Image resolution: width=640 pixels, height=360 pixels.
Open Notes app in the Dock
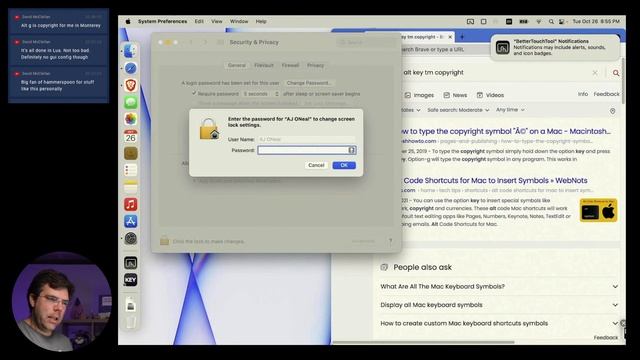click(x=131, y=187)
